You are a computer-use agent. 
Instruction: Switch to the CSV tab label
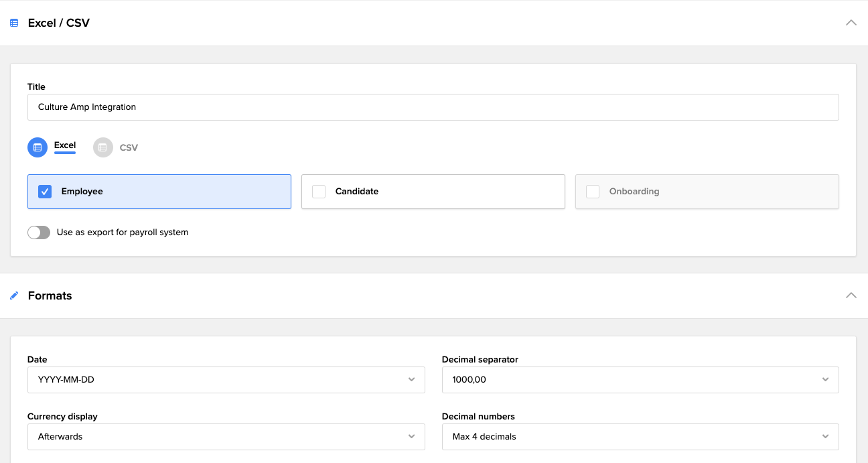pyautogui.click(x=129, y=147)
